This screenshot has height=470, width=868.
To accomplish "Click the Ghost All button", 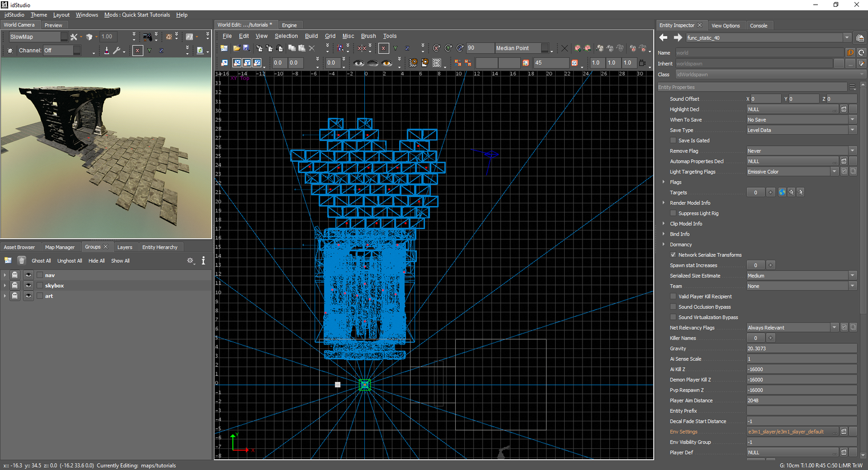I will point(41,261).
